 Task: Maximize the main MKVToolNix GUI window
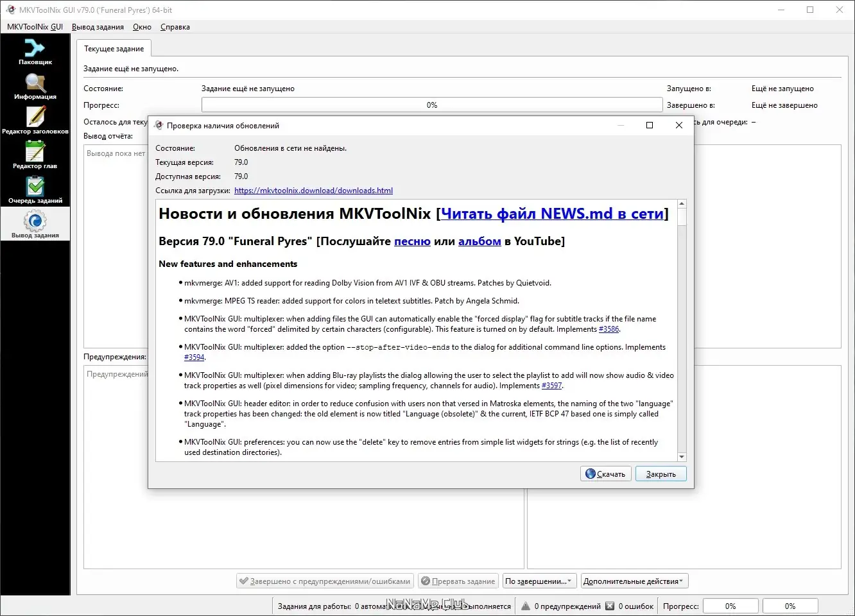[x=810, y=10]
